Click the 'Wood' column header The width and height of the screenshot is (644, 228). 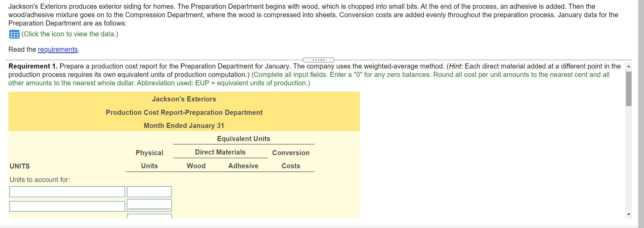pyautogui.click(x=196, y=166)
